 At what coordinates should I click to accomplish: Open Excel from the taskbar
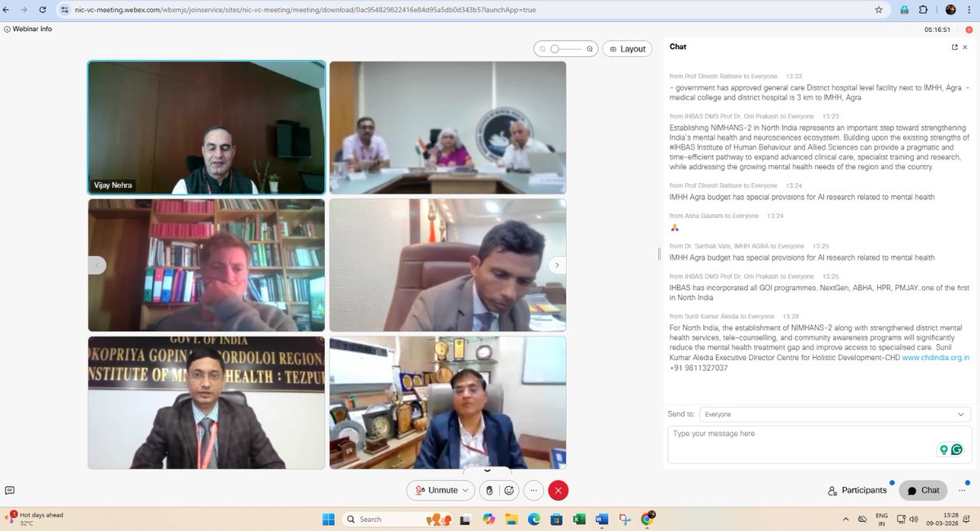pos(578,519)
